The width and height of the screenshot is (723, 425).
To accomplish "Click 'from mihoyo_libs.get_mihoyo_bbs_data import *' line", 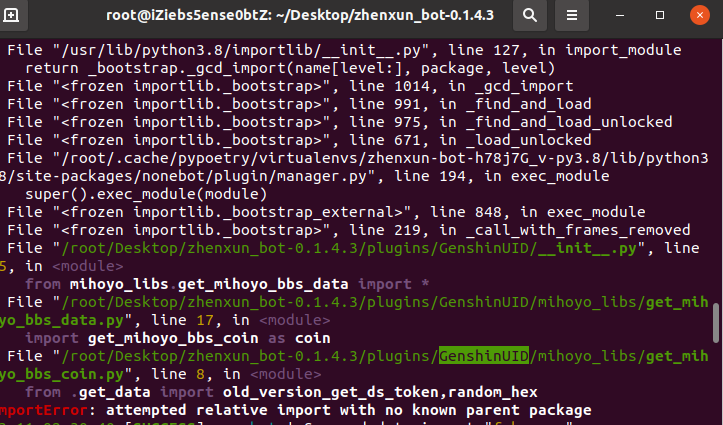I will tap(227, 284).
